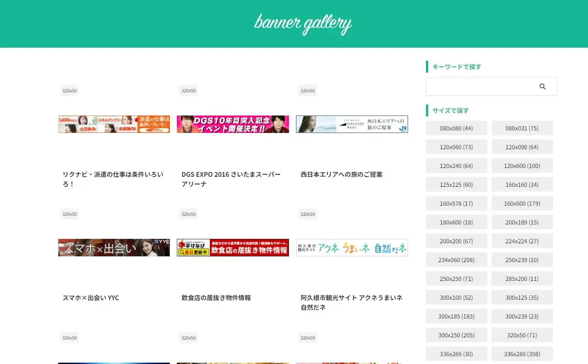Viewport: 588px width, 364px height.
Task: Click the 西日本エリアへの旅のご提案 link
Action: point(341,174)
